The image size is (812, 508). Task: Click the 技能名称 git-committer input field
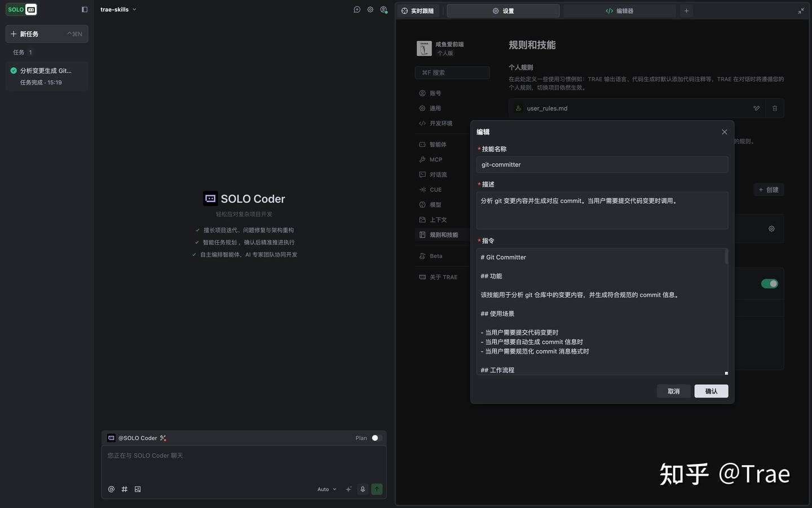point(602,165)
